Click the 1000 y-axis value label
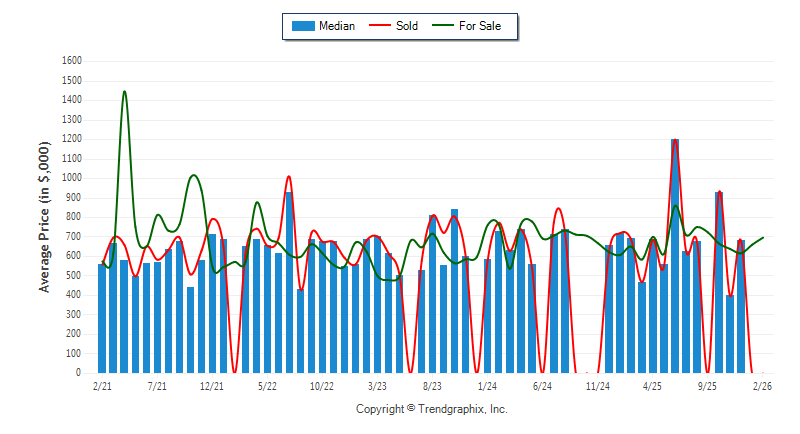The width and height of the screenshot is (800, 434). 71,178
